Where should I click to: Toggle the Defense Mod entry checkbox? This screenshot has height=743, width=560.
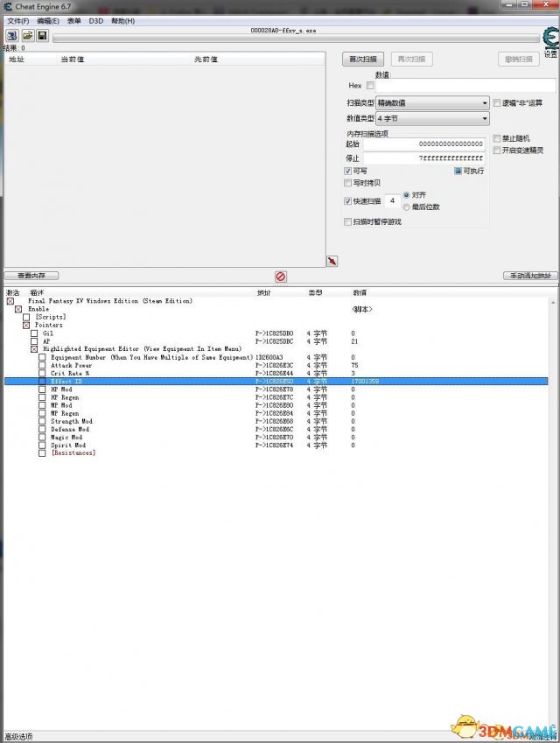(x=42, y=430)
